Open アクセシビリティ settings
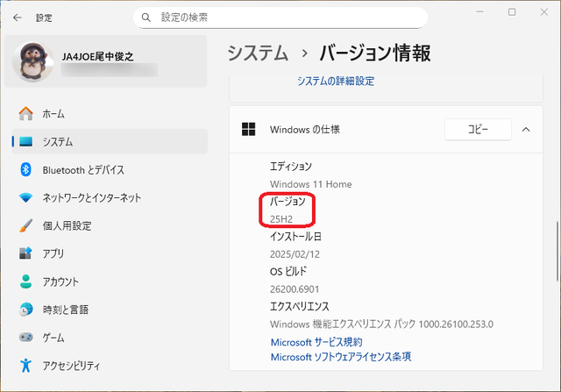The image size is (561, 392). (110, 365)
